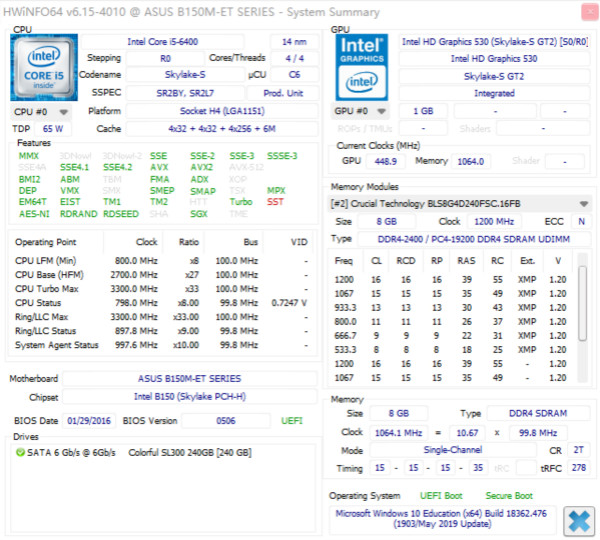Click the µCU C6 value

[x=294, y=75]
